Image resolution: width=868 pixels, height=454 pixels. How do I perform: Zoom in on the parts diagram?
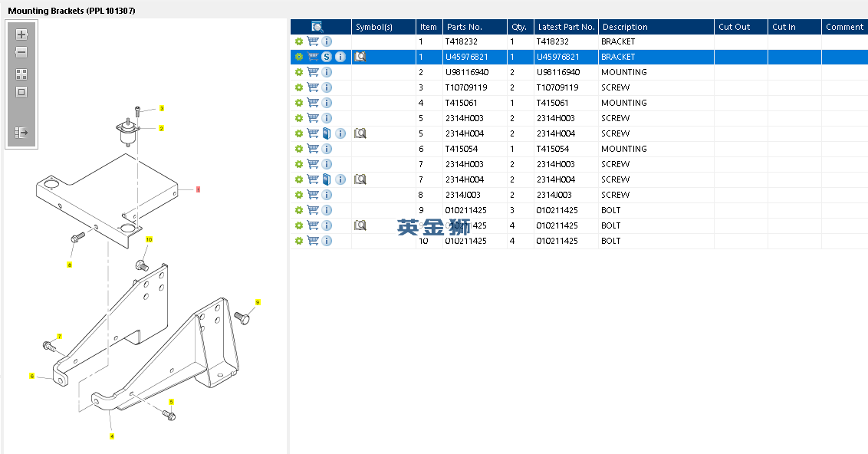coord(21,35)
